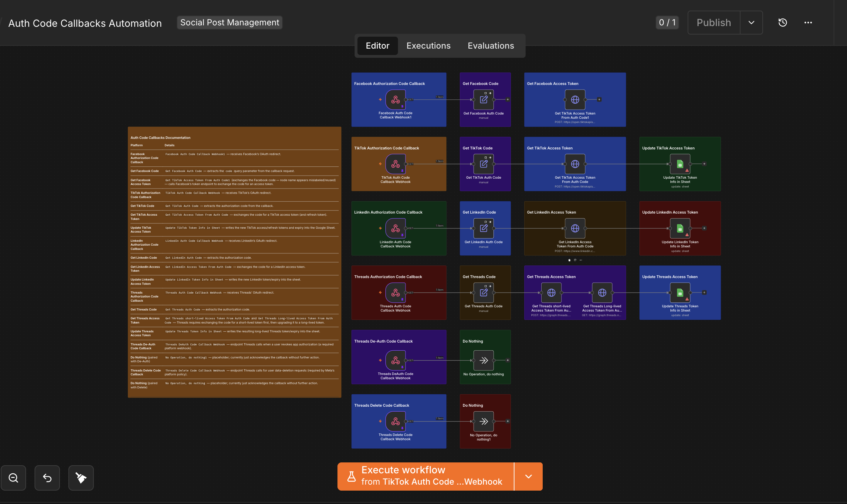Click the Update Threads Access Token note title
847x504 pixels.
(x=670, y=277)
